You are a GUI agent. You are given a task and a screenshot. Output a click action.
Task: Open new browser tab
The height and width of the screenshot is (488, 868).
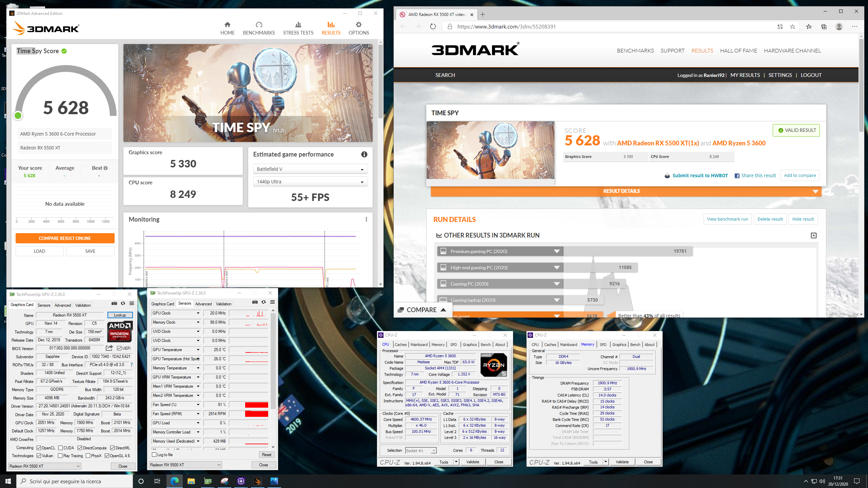pyautogui.click(x=483, y=15)
